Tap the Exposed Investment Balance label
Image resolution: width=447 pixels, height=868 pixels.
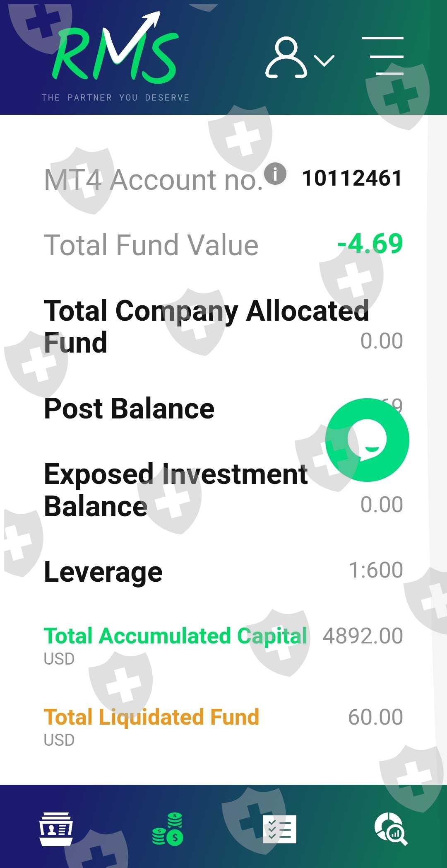pos(175,490)
